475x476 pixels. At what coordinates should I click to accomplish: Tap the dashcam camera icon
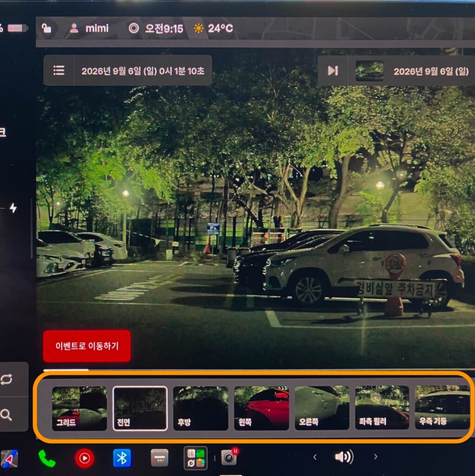click(x=230, y=457)
